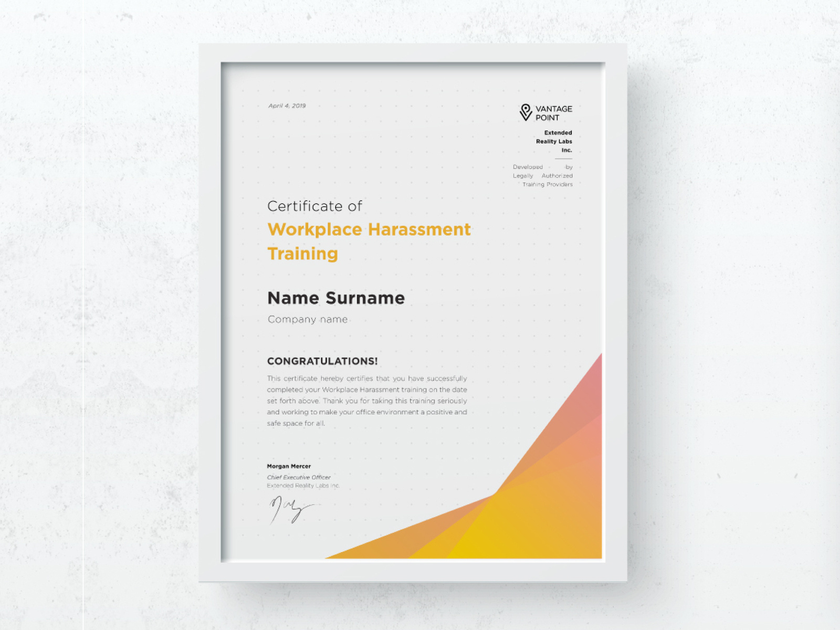Screen dimensions: 840x630
Task: Click the Vantage Point logo pin icon
Action: tap(526, 112)
